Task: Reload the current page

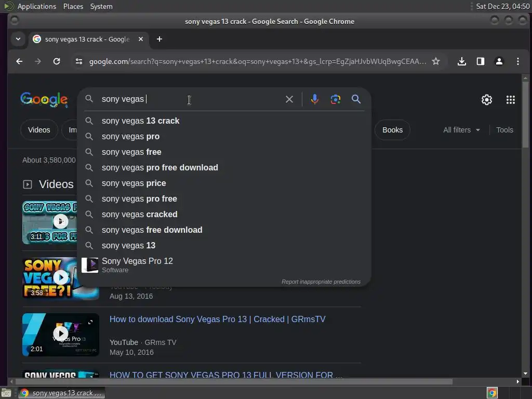Action: point(57,61)
